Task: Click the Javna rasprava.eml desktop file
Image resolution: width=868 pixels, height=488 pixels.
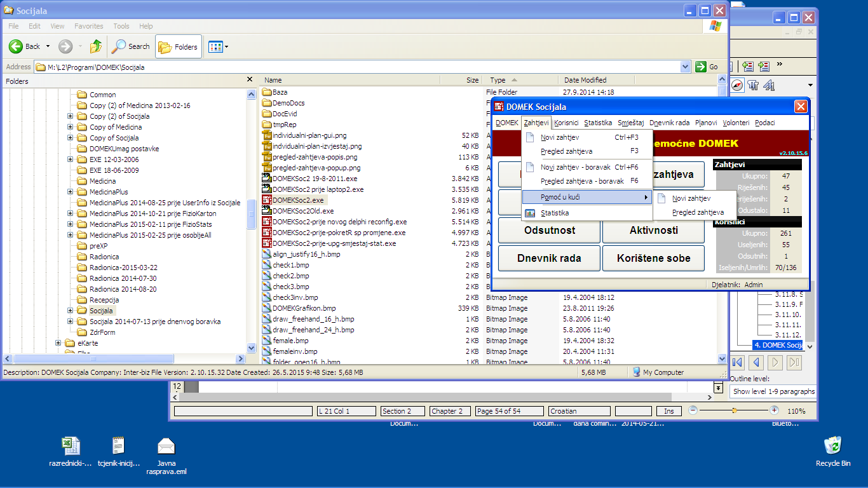Action: click(x=166, y=446)
